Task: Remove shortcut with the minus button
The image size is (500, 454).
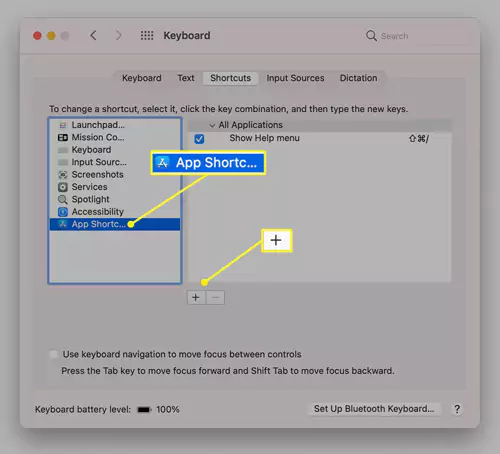Action: [215, 297]
